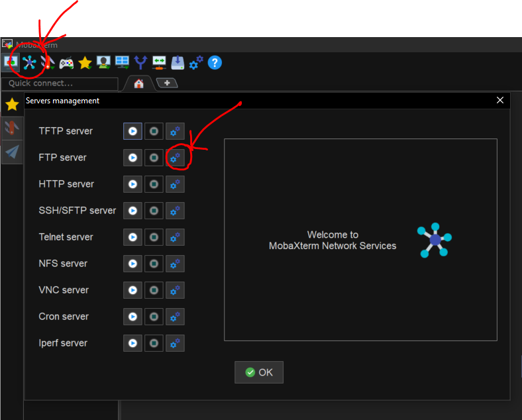Open the Tools knife icon in the toolbar
Screen dimensions: 522x420
[48, 62]
